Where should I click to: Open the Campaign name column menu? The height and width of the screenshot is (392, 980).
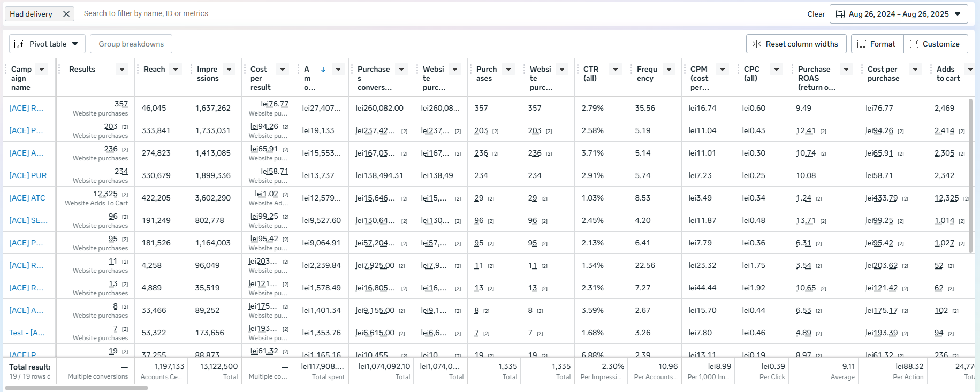pyautogui.click(x=42, y=69)
